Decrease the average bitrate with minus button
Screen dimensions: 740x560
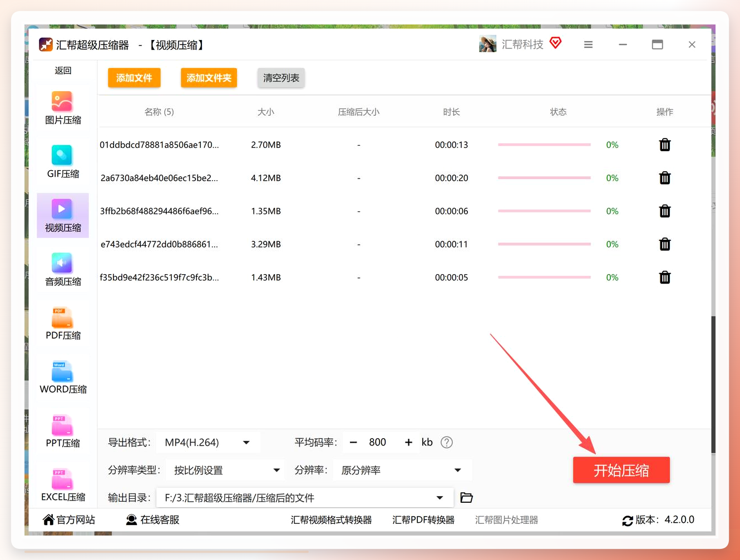[353, 443]
